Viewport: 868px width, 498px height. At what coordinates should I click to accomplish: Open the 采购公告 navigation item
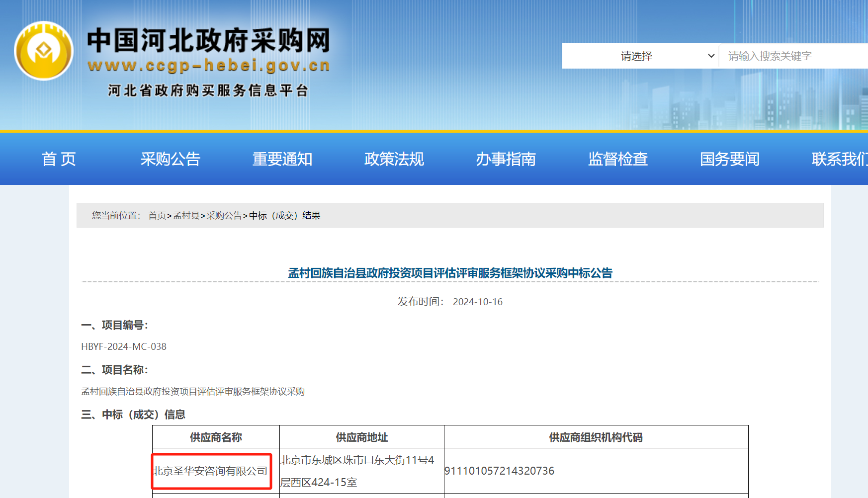pyautogui.click(x=171, y=159)
